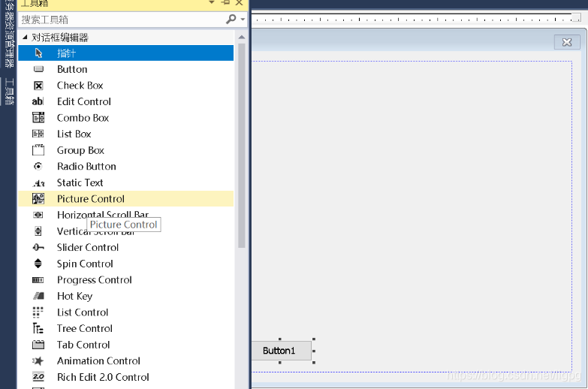Click the 'Rich Edit 2.0 Control' label
This screenshot has height=389, width=588.
pos(103,377)
